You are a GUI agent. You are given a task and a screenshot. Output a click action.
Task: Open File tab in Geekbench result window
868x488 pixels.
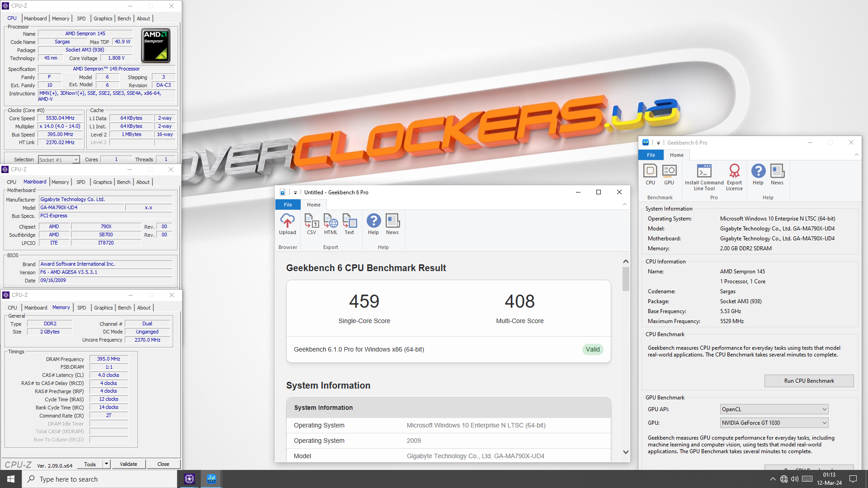pos(288,205)
